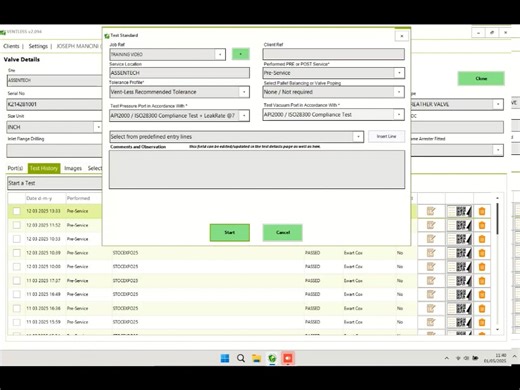Open Test Pressure Port in Accordance With dropdown
The image size is (520, 390).
point(244,116)
